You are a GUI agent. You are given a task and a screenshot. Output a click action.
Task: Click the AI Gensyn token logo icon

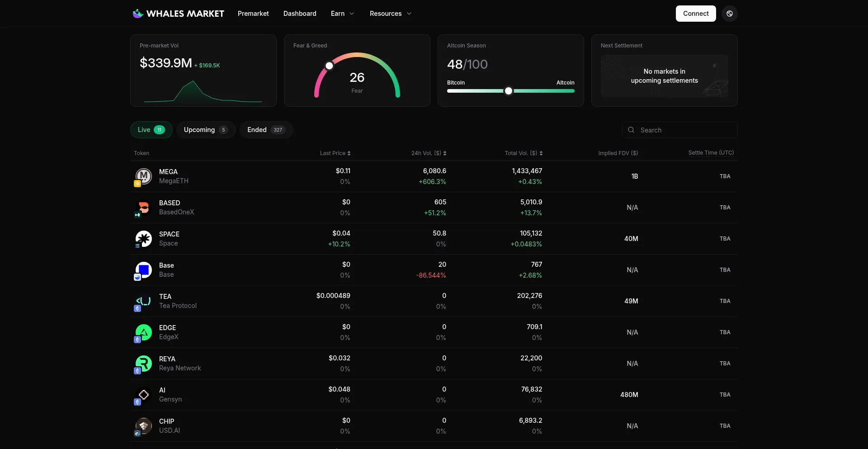[x=144, y=394]
